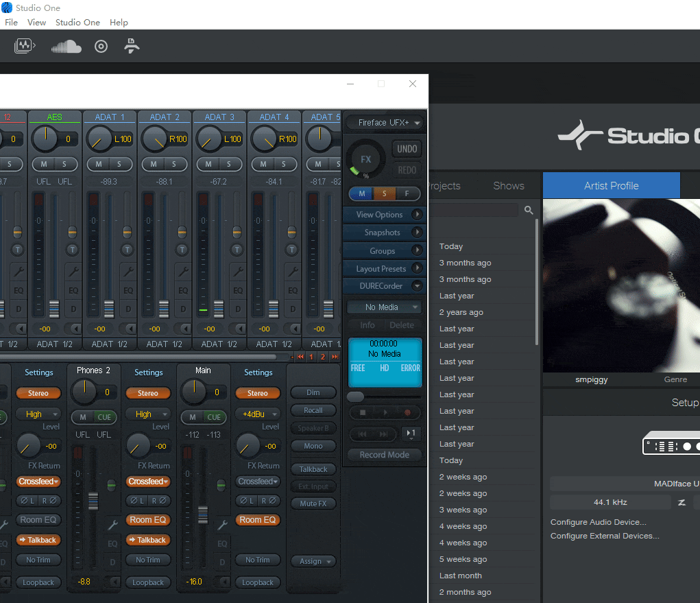700x603 pixels.
Task: Skip to previous track in DURECorder
Action: pyautogui.click(x=362, y=434)
